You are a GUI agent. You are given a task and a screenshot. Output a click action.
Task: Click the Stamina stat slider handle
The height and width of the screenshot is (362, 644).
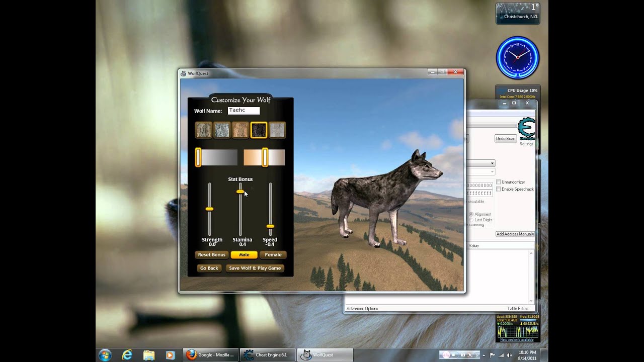(240, 192)
